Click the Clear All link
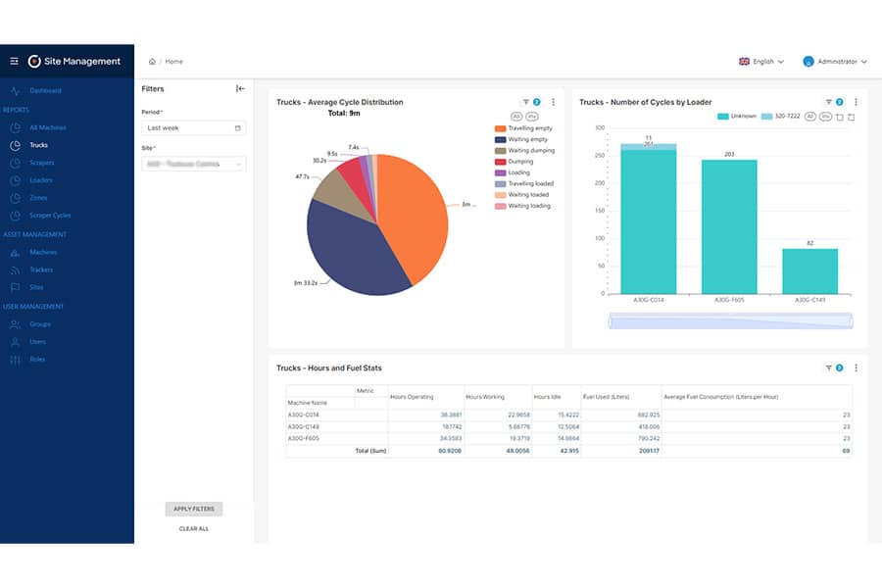 tap(194, 529)
